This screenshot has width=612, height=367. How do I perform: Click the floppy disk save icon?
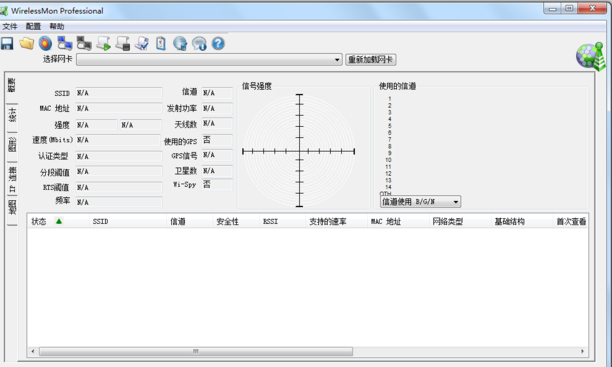point(7,43)
